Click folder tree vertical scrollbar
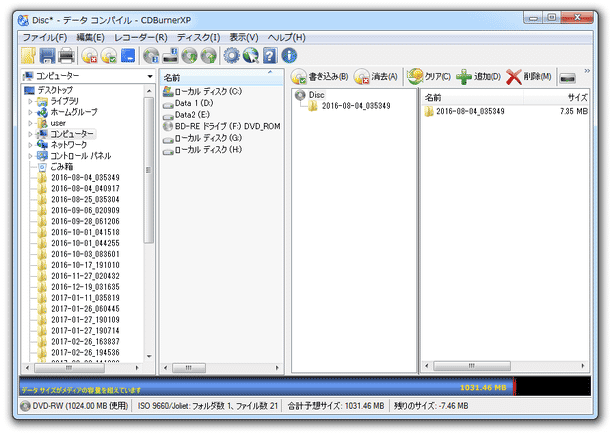 click(149, 170)
